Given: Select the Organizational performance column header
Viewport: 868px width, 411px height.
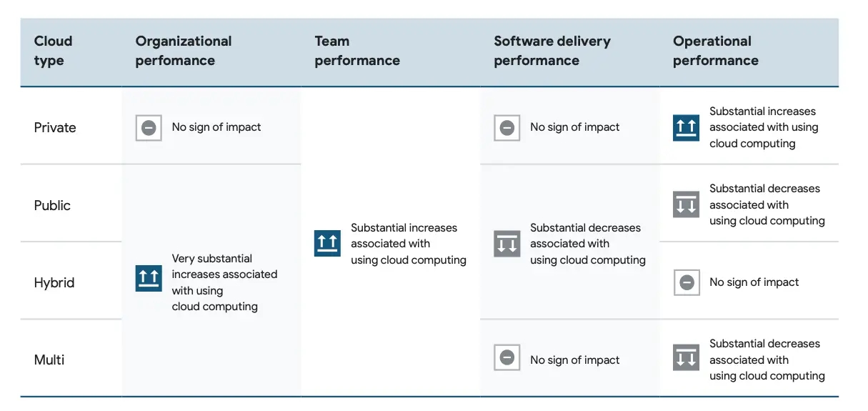Looking at the screenshot, I should 184,51.
